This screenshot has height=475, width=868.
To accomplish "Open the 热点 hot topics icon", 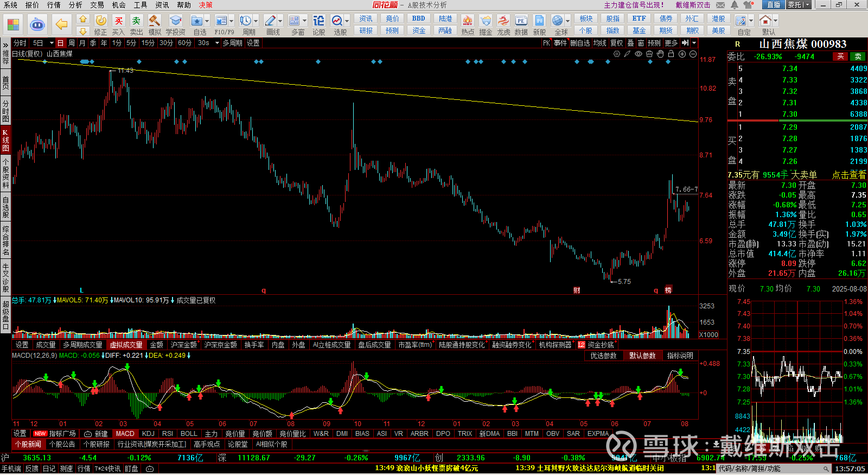I will click(467, 21).
